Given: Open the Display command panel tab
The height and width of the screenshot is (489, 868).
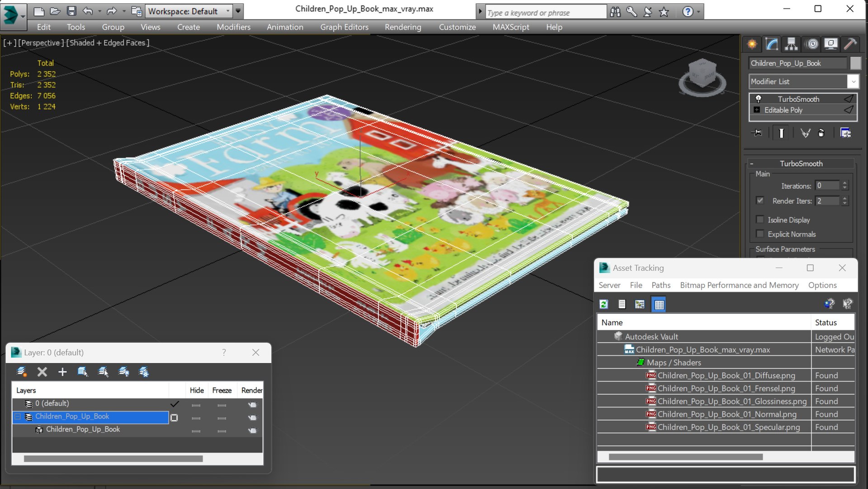Looking at the screenshot, I should click(x=831, y=44).
